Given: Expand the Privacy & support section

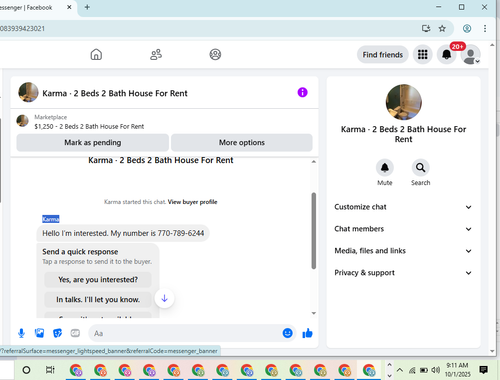Looking at the screenshot, I should (403, 273).
